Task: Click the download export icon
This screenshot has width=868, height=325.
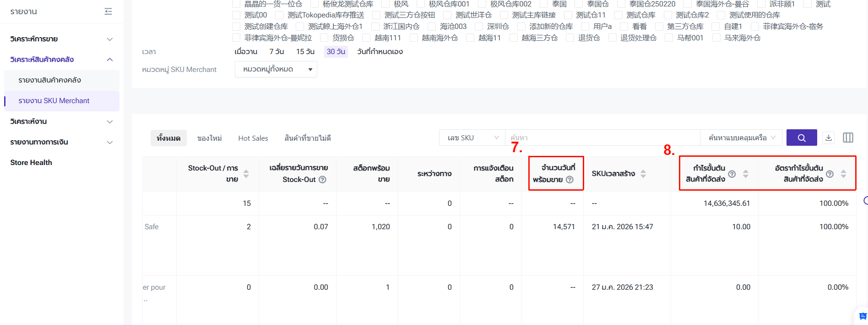Action: click(x=828, y=138)
